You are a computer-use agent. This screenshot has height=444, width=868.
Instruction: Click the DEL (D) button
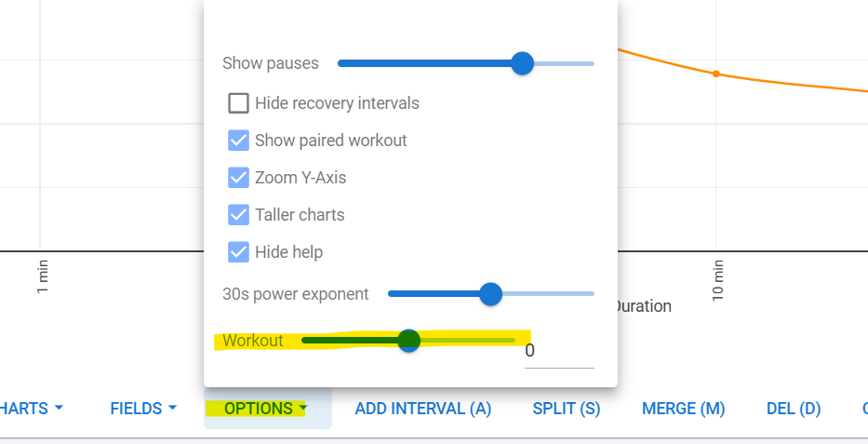pos(794,409)
